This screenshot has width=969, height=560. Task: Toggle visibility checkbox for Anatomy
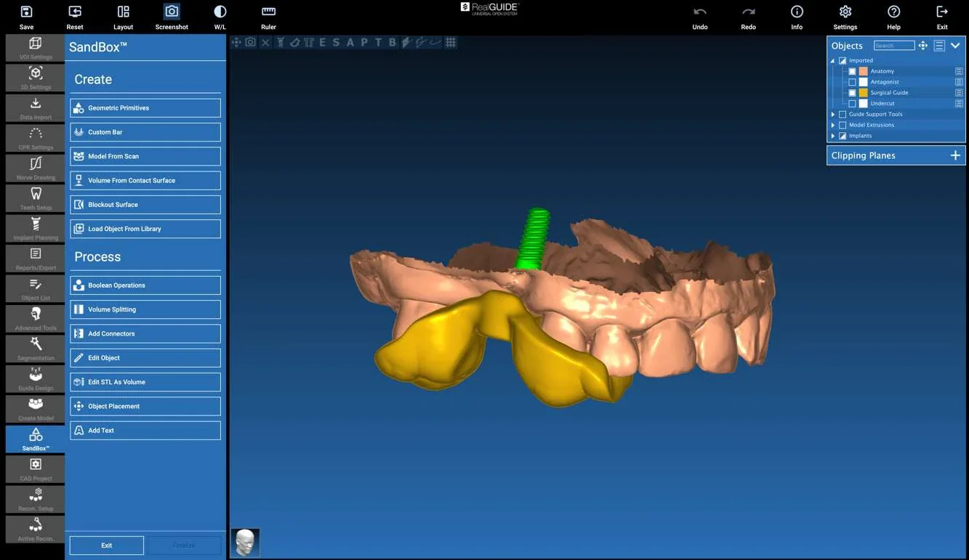tap(852, 71)
